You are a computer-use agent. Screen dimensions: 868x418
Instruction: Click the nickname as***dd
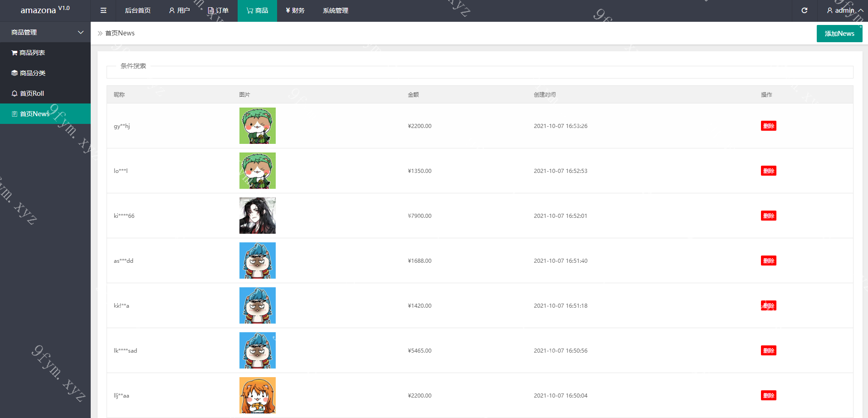(x=123, y=261)
